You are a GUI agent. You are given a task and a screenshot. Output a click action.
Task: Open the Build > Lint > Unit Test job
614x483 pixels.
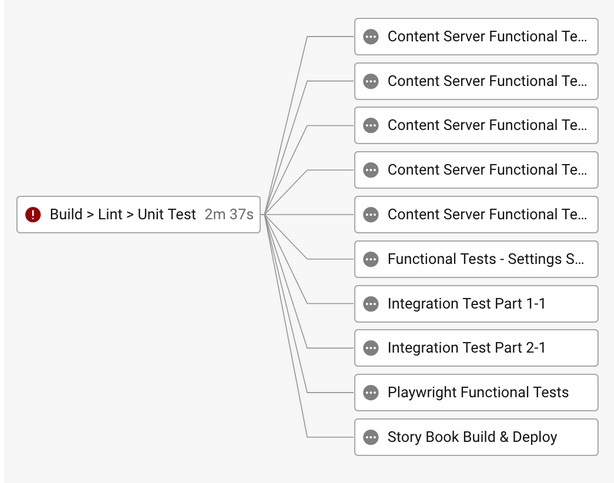click(x=139, y=215)
